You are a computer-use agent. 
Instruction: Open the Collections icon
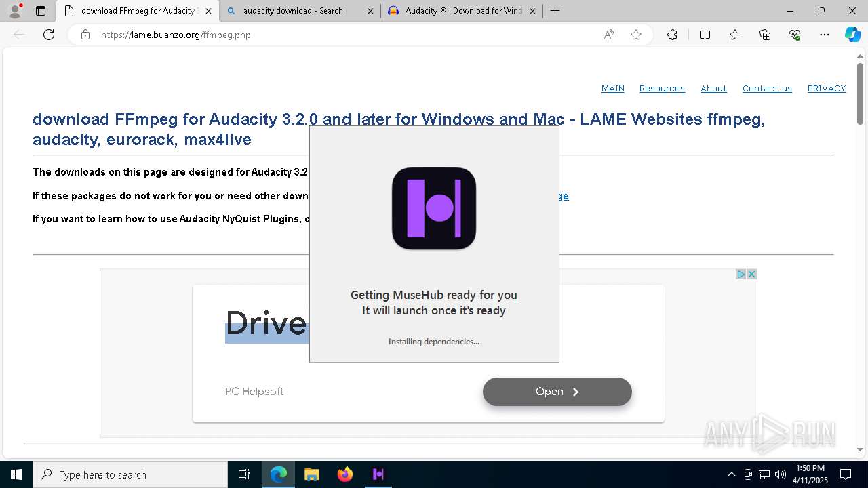point(765,35)
